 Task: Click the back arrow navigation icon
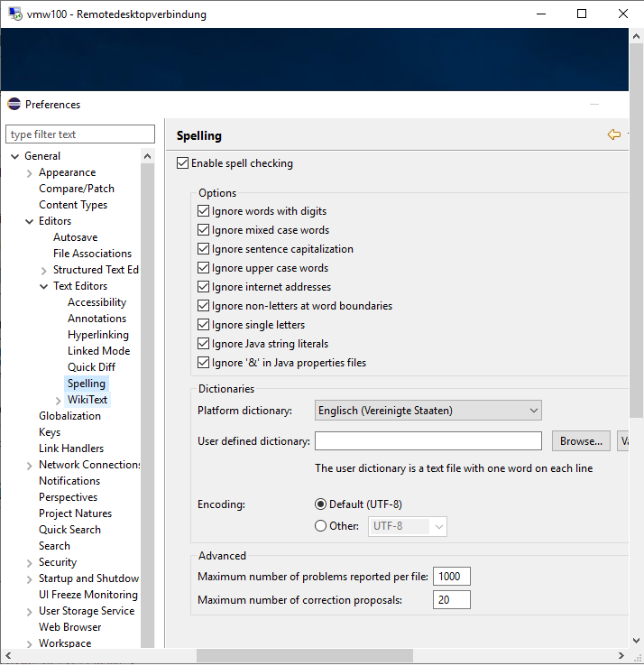pos(613,134)
